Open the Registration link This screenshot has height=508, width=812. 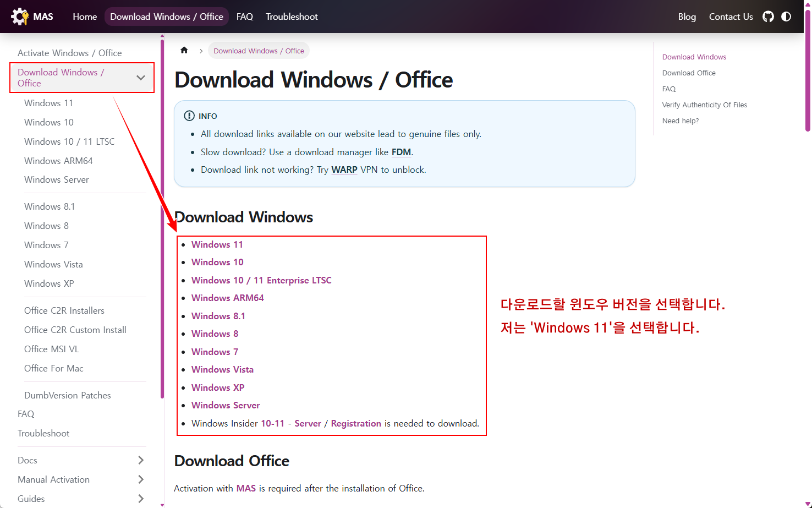tap(356, 423)
